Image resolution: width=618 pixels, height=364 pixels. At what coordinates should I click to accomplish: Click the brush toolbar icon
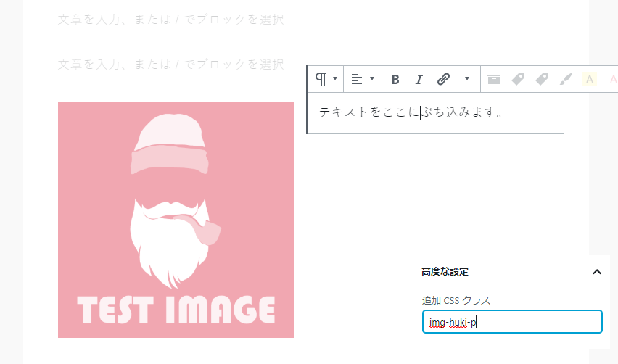tap(566, 79)
